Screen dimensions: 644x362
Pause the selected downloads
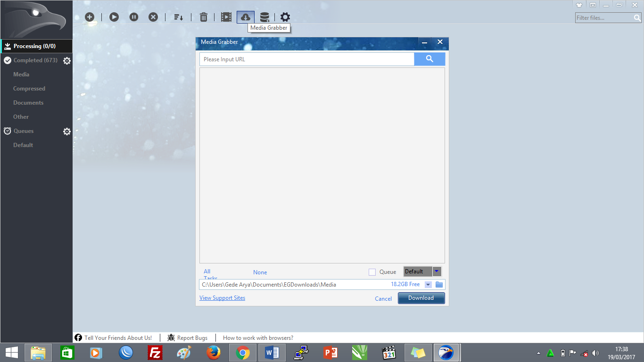point(134,17)
